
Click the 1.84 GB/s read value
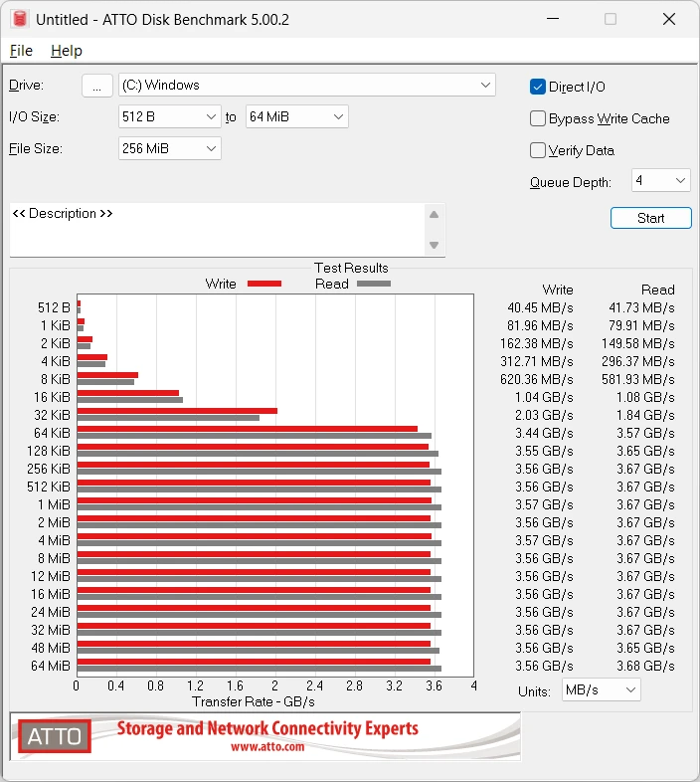(x=645, y=415)
